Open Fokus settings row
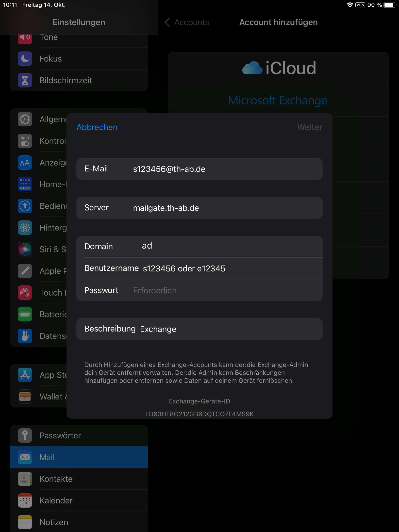 [x=79, y=59]
